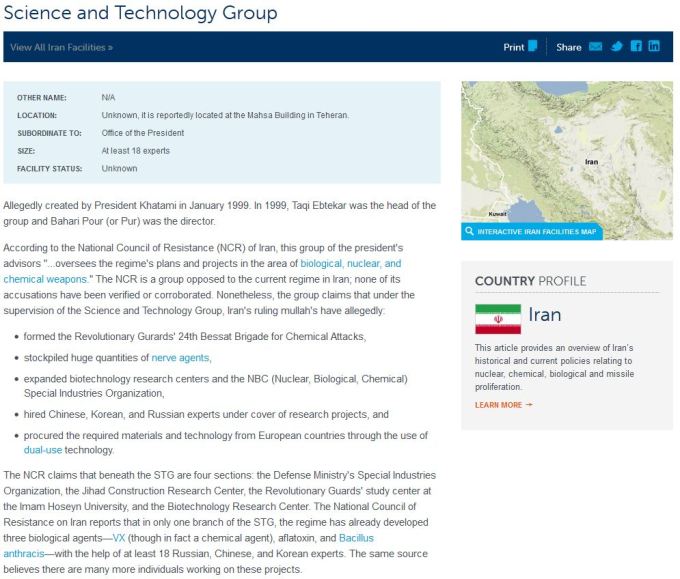Share on LinkedIn icon
Image resolution: width=680 pixels, height=579 pixels.
pyautogui.click(x=654, y=47)
